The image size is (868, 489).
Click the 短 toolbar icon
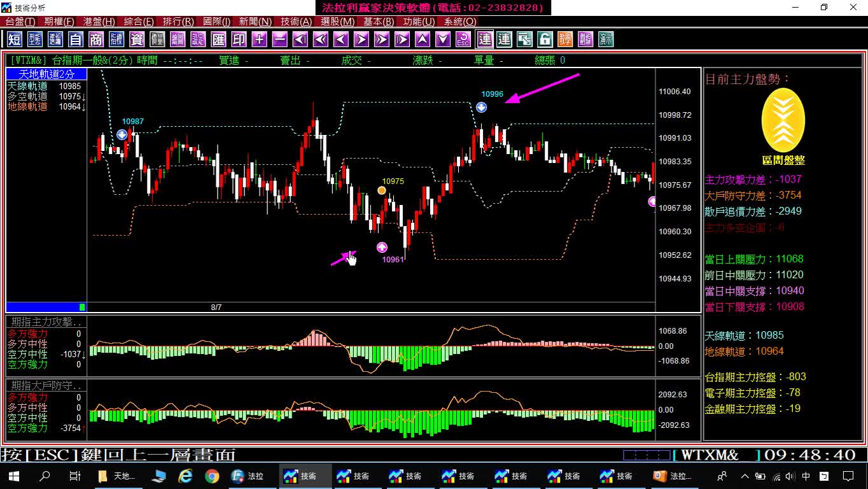pos(15,39)
